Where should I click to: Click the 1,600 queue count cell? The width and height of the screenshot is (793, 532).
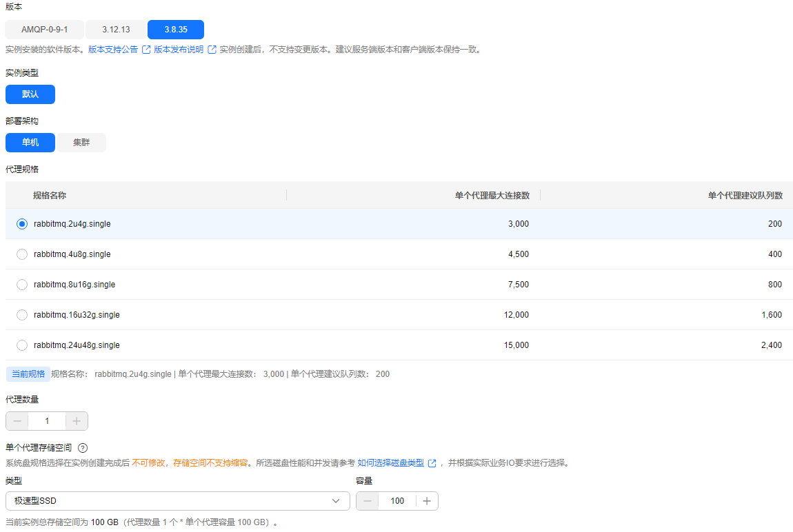click(771, 315)
